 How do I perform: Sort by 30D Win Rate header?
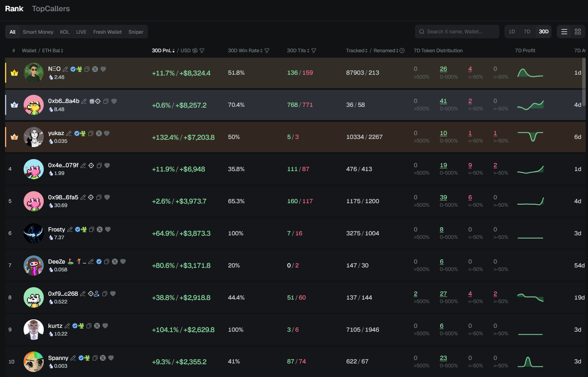pos(245,51)
